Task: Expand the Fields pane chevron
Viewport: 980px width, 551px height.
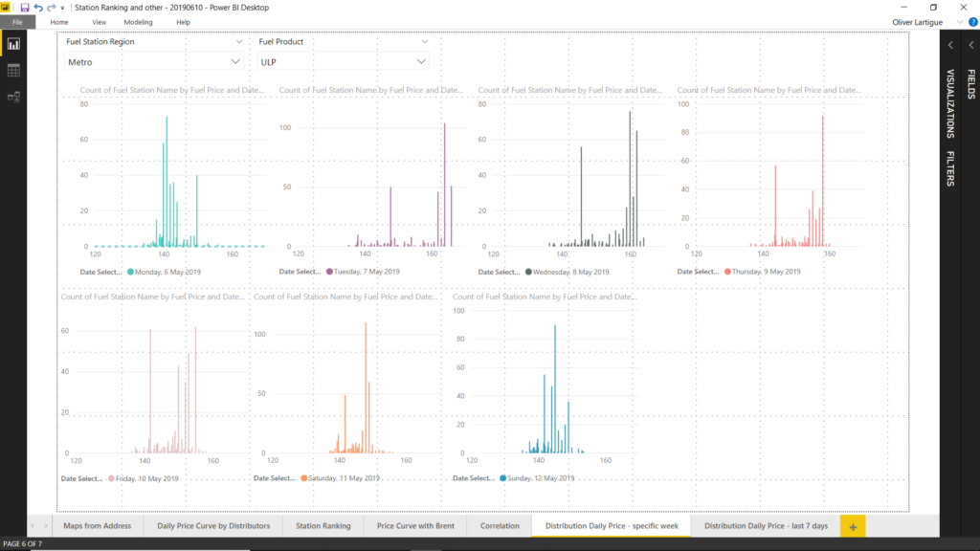Action: [x=970, y=45]
